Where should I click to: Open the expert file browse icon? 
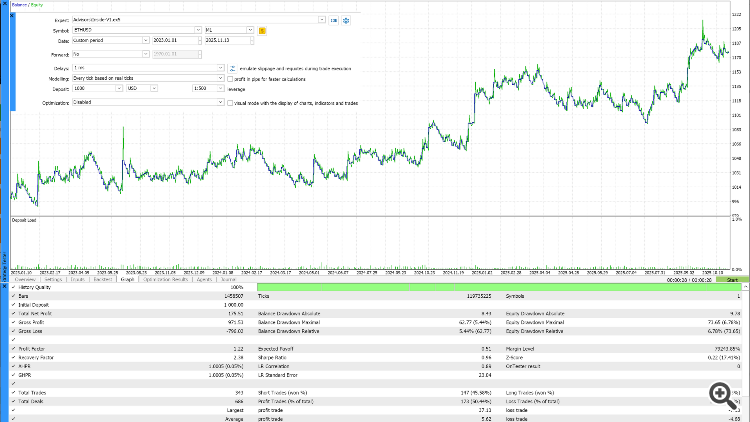tap(335, 19)
